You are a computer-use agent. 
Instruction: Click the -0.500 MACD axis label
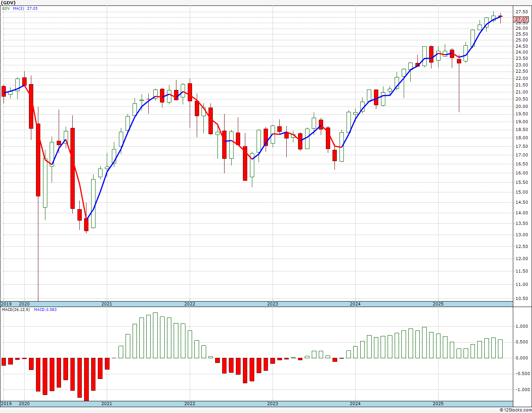(522, 373)
